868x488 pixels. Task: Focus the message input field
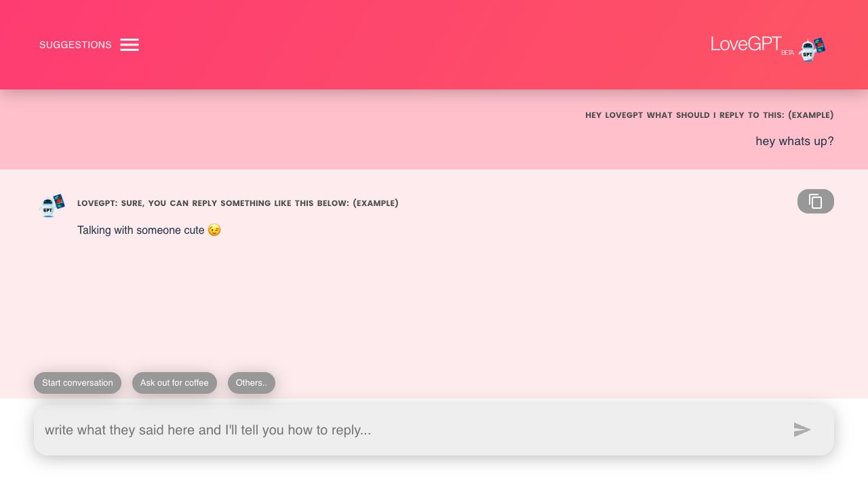(407, 430)
